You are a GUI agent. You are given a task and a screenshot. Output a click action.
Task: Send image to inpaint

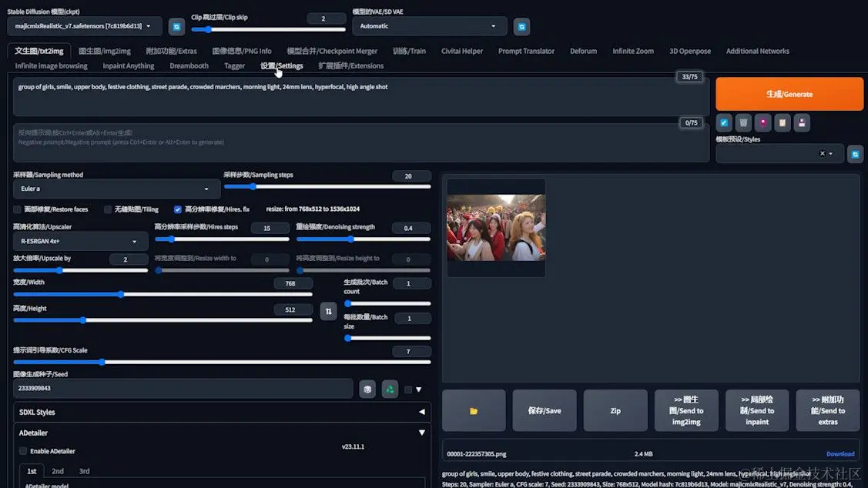pyautogui.click(x=757, y=410)
